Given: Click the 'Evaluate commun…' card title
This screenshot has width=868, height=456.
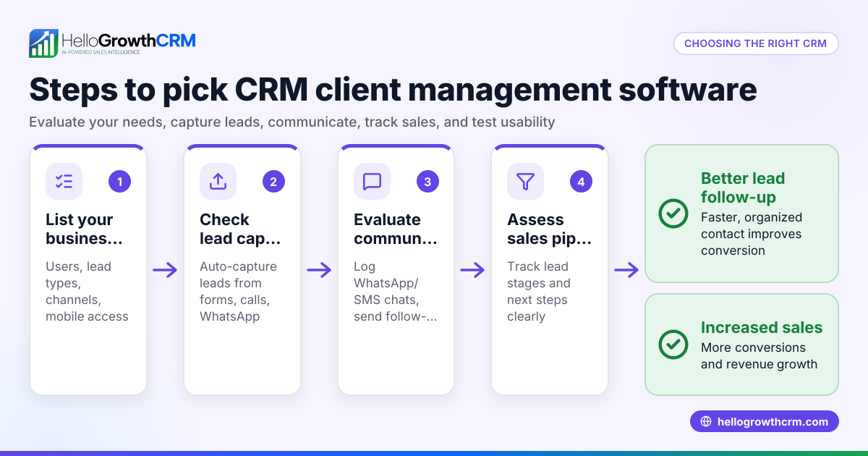Looking at the screenshot, I should pyautogui.click(x=396, y=229).
